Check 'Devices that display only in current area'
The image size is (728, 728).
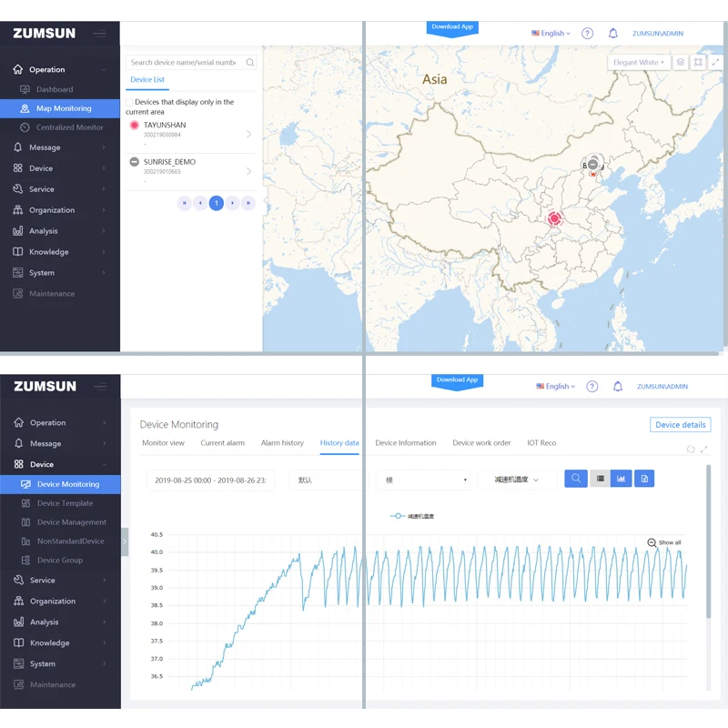point(129,103)
